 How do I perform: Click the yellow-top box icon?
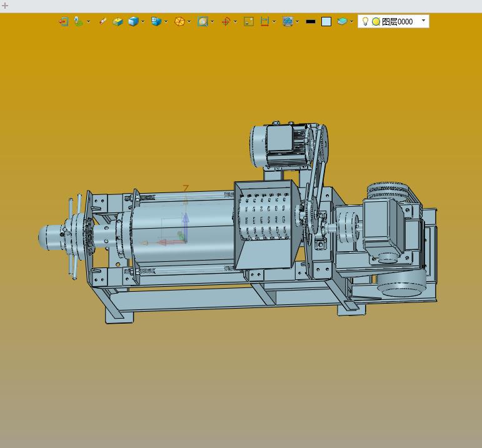click(118, 21)
